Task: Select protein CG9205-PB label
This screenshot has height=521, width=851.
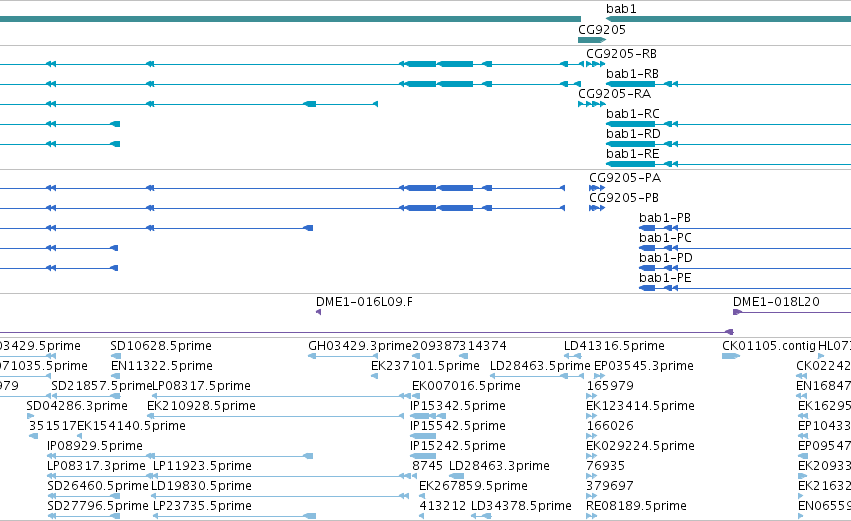Action: 624,198
